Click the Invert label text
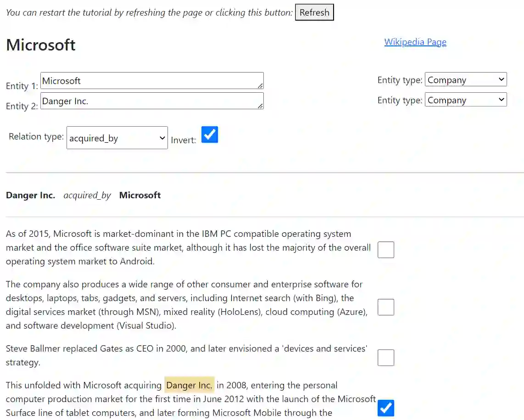The image size is (524, 420). coord(184,140)
